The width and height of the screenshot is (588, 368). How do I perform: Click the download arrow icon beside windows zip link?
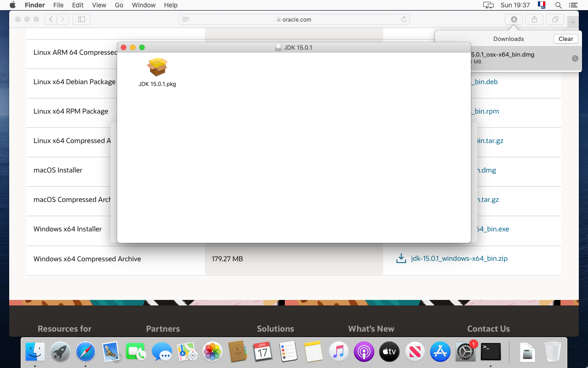401,259
